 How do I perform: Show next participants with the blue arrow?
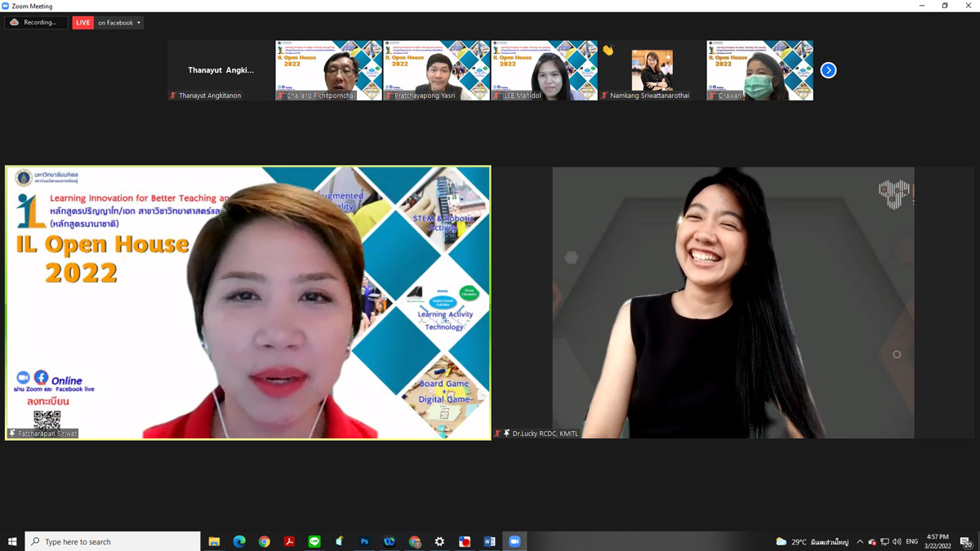(828, 70)
